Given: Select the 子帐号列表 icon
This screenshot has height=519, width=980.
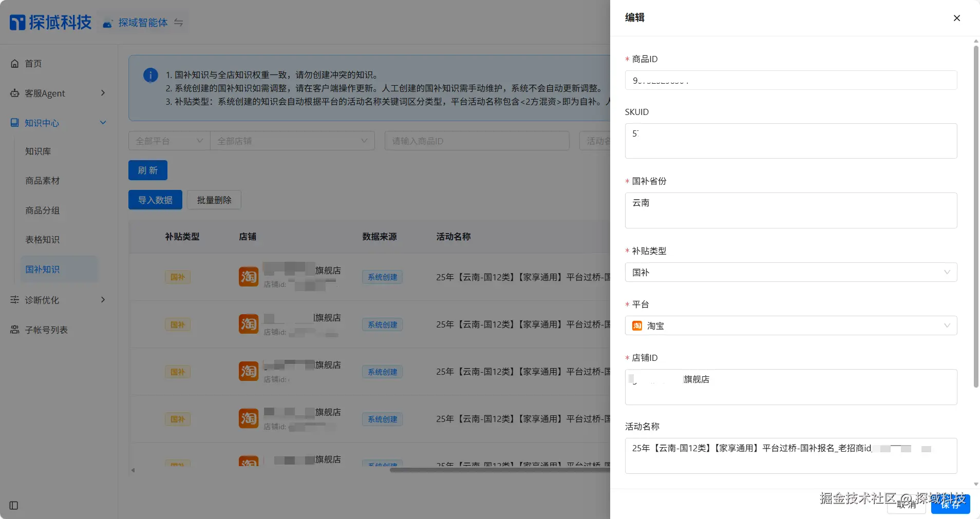Looking at the screenshot, I should (x=14, y=330).
